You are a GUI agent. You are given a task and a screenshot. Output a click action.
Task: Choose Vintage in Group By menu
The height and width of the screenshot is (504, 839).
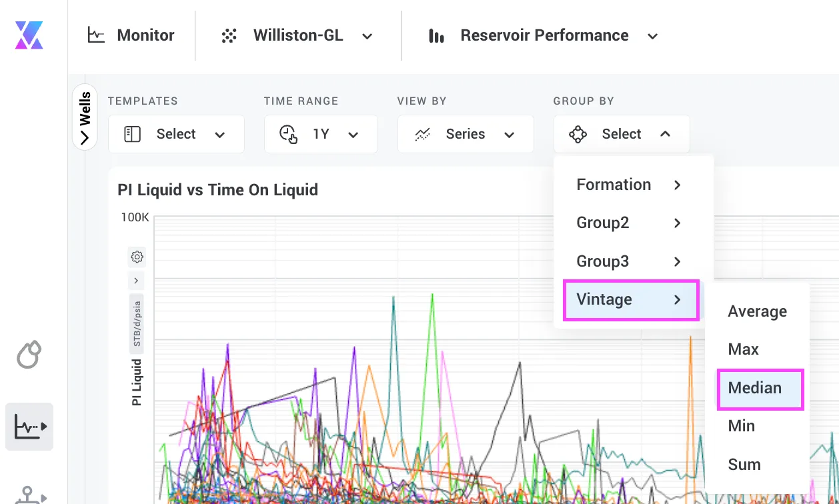pos(631,300)
